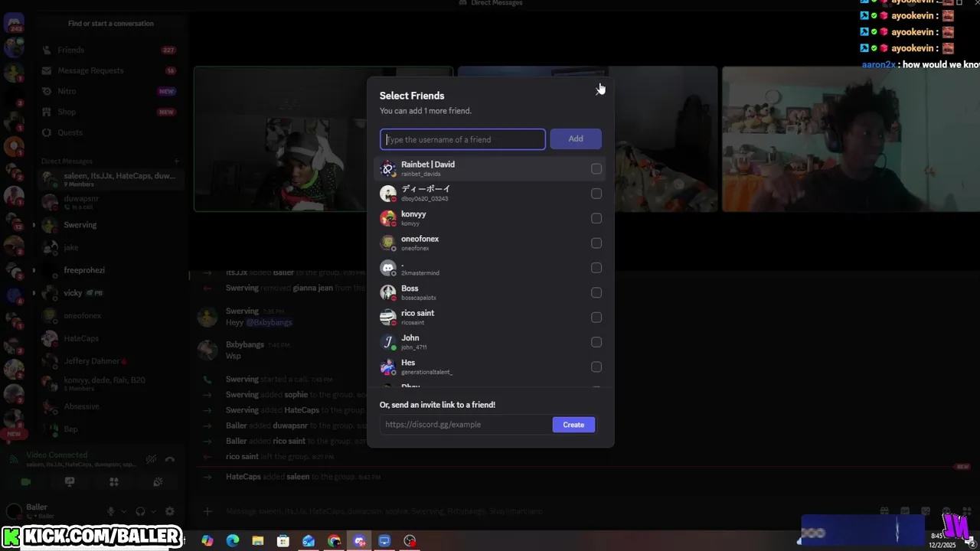Open Find or start a conversation search

click(110, 23)
